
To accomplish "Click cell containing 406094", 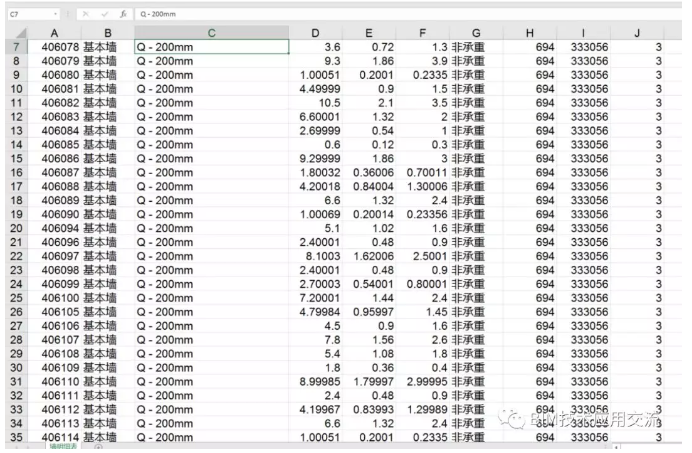I will 55,228.
